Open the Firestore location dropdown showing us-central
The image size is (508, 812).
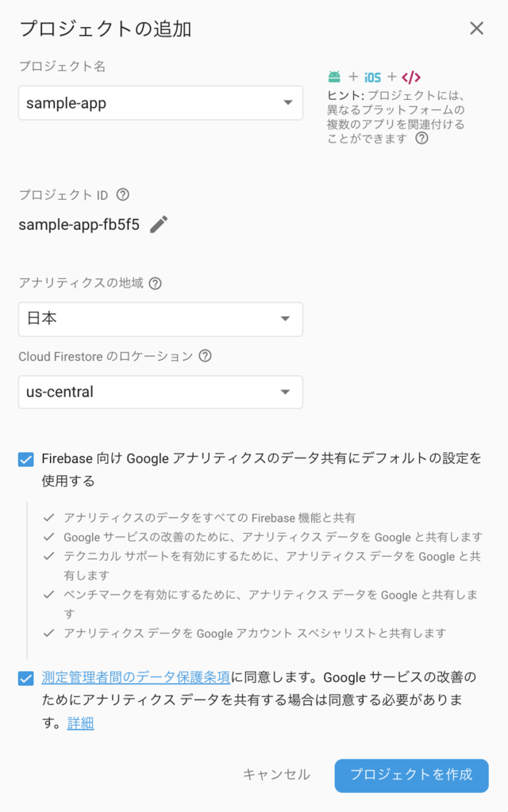coord(287,392)
